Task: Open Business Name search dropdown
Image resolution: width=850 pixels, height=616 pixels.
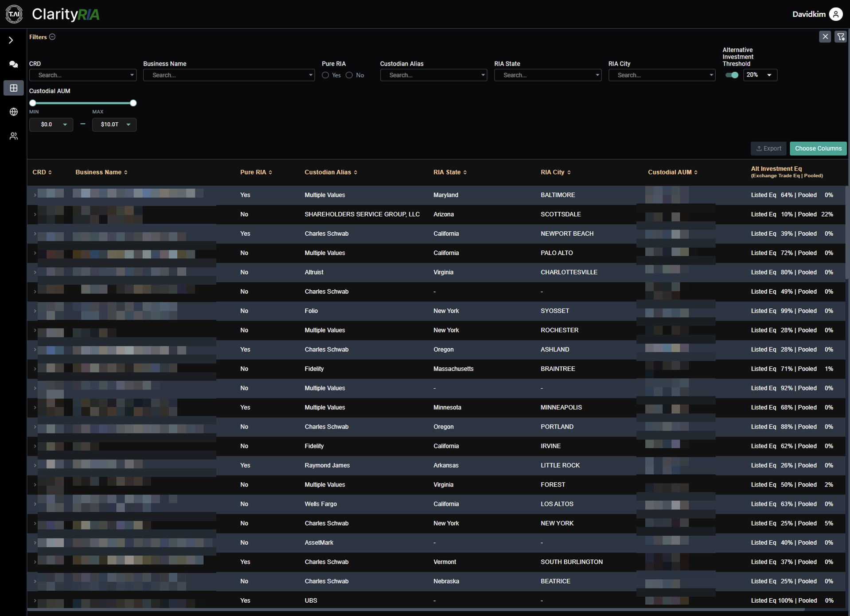Action: (229, 75)
